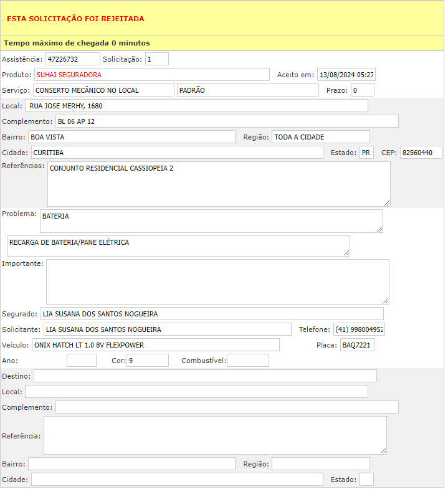This screenshot has height=492, width=448.
Task: Click the Aceito em date field
Action: [346, 75]
